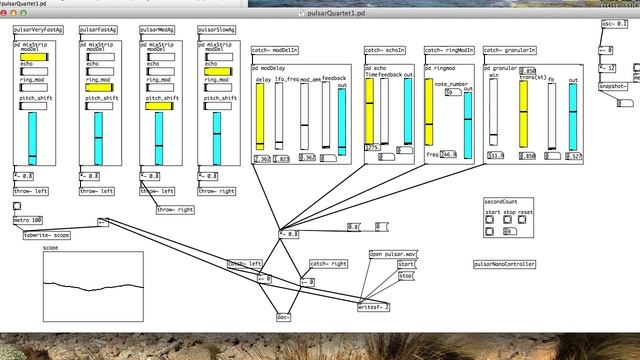Screen dimensions: 640x360
Task: Click the mod_amt slider in modDelay
Action: (x=304, y=116)
